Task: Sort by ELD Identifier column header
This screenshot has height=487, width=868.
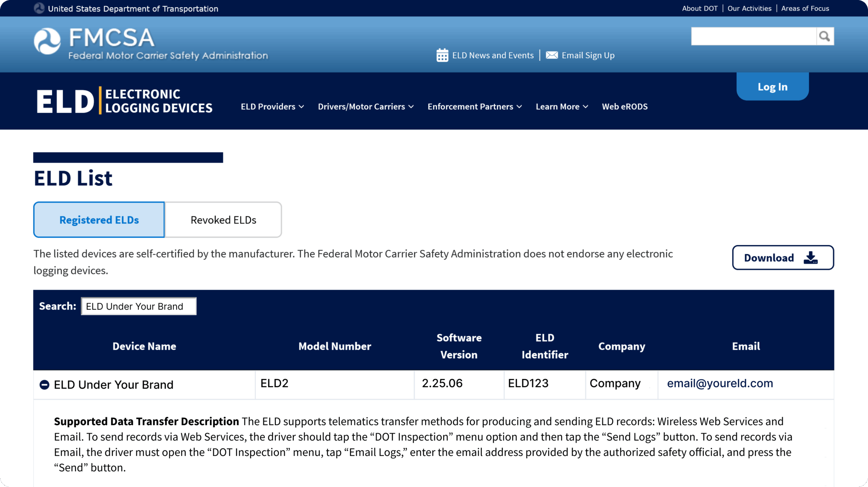Action: [545, 346]
